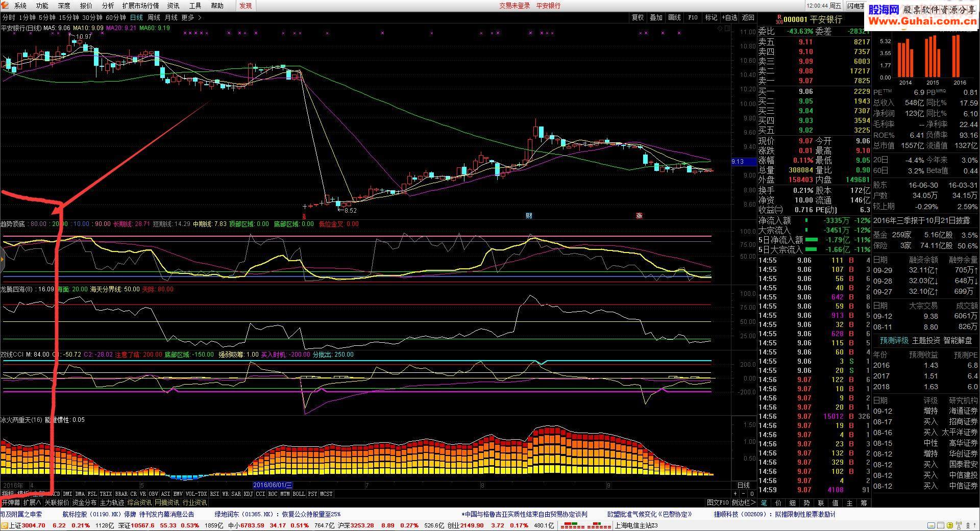Click the 返回 back button
The image size is (980, 531).
pos(748,17)
